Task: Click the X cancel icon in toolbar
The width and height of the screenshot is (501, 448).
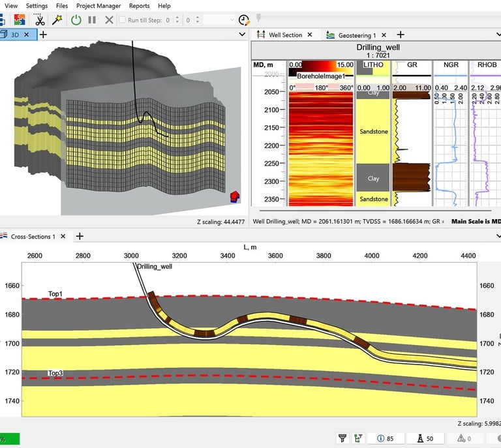Action: [109, 20]
